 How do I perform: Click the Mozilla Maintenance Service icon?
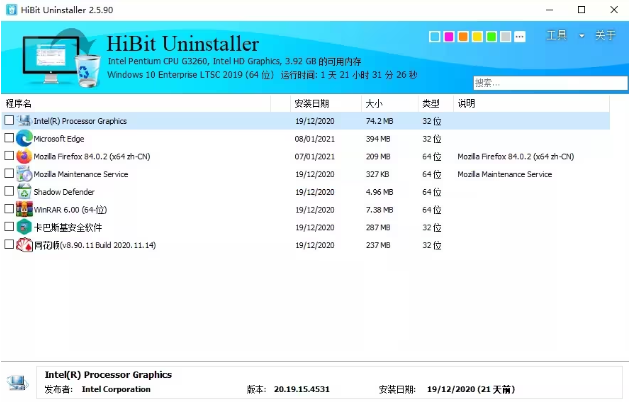pyautogui.click(x=24, y=174)
